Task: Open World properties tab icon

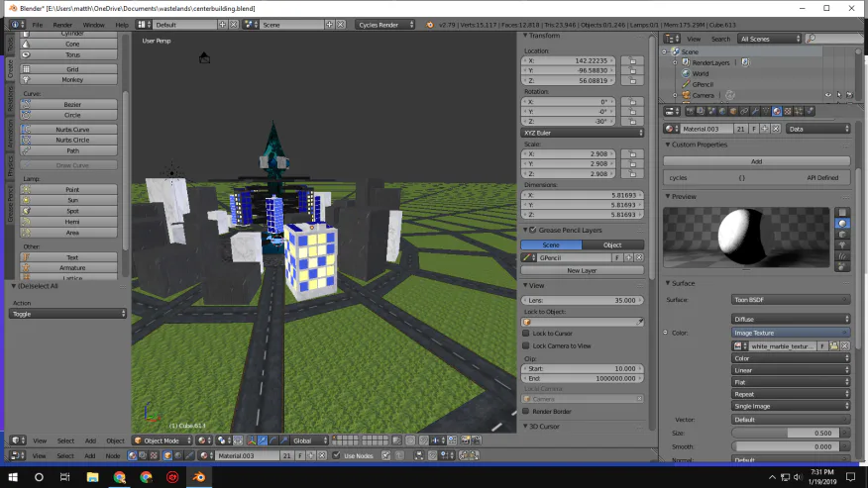Action: (x=722, y=111)
